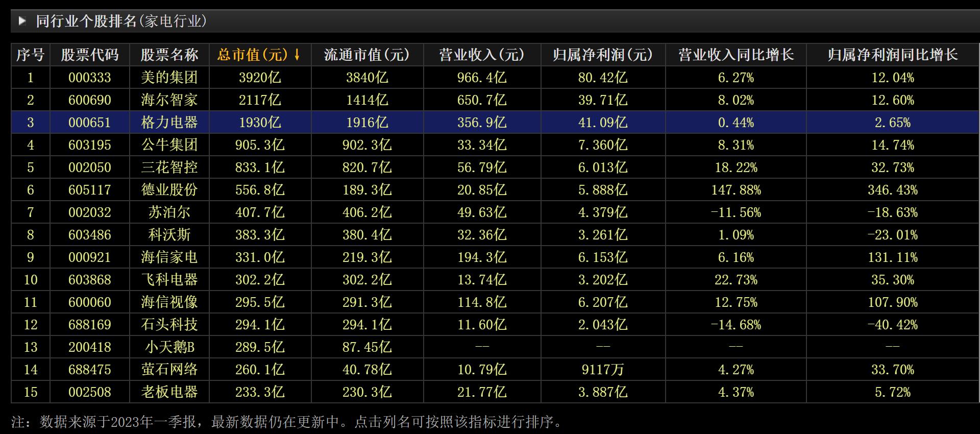
Task: Click stock code 603486
Action: [x=90, y=235]
